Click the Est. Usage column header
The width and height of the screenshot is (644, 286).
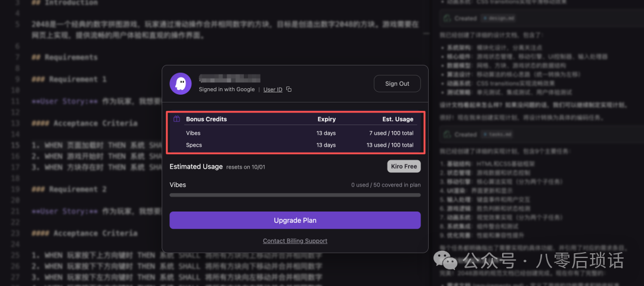coord(398,119)
